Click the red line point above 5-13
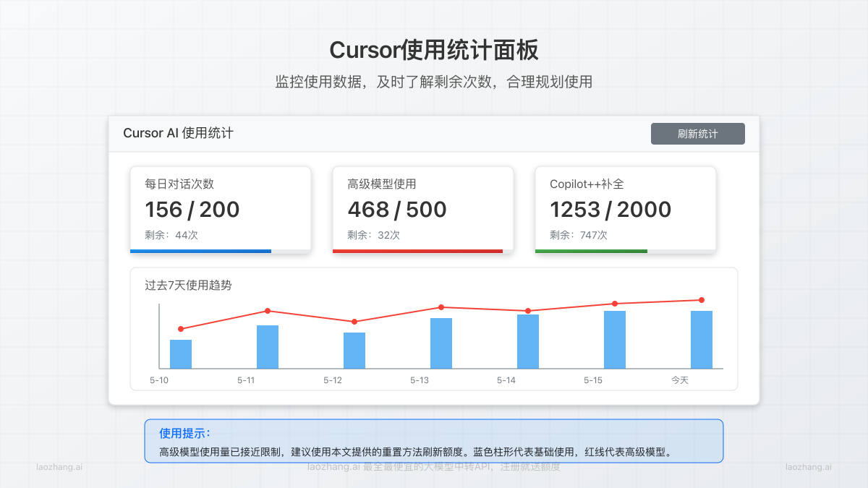Viewport: 868px width, 488px height. click(441, 307)
